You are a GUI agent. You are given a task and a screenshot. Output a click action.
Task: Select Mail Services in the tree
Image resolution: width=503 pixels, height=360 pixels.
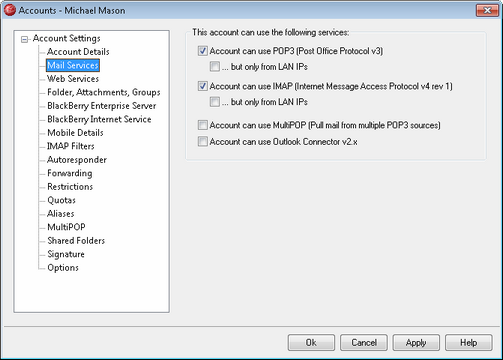[x=73, y=65]
